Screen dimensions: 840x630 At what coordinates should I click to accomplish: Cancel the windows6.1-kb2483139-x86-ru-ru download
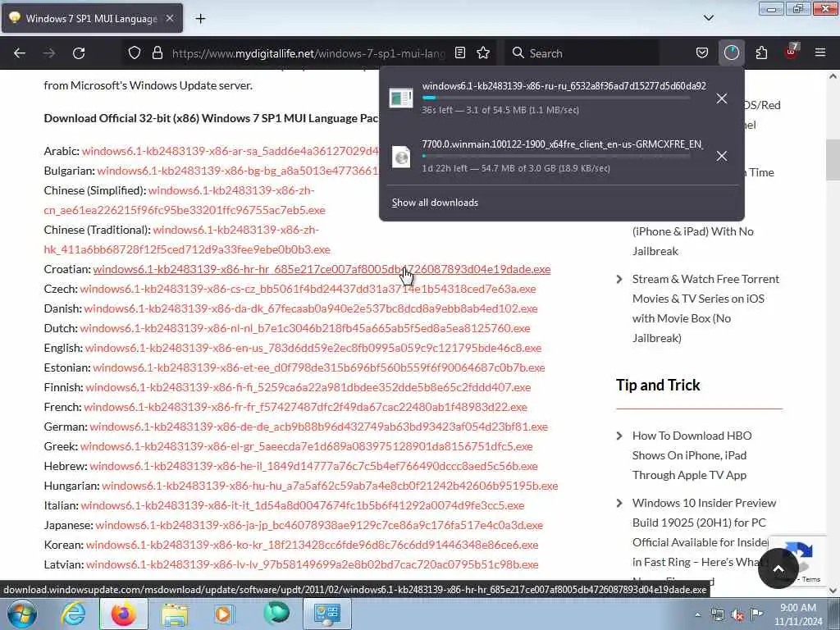point(722,98)
